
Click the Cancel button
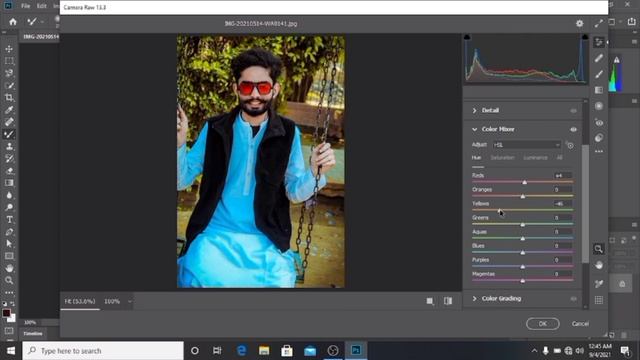[580, 324]
